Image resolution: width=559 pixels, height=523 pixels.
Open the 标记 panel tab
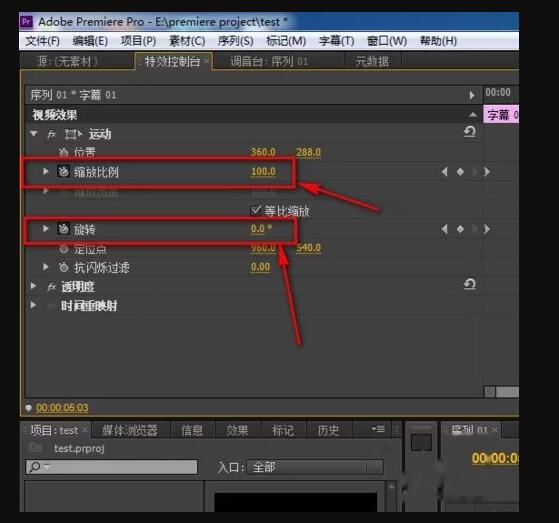283,431
